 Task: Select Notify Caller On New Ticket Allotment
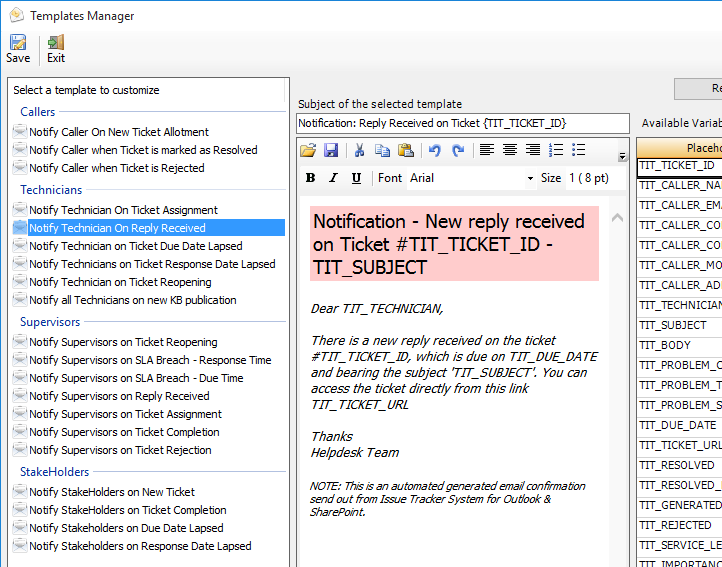(118, 132)
